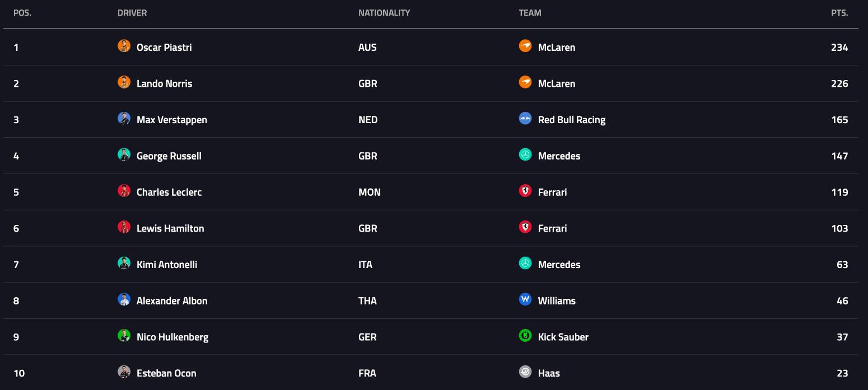Click the Ferrari logo in Charles Leclerc's row
This screenshot has height=390, width=868.
coord(525,191)
